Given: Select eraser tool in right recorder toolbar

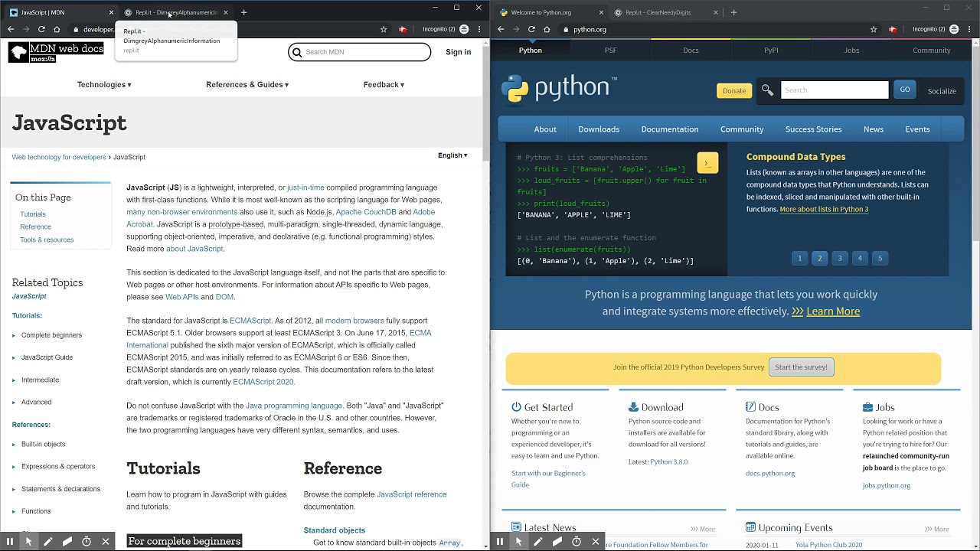Looking at the screenshot, I should pyautogui.click(x=557, y=541).
